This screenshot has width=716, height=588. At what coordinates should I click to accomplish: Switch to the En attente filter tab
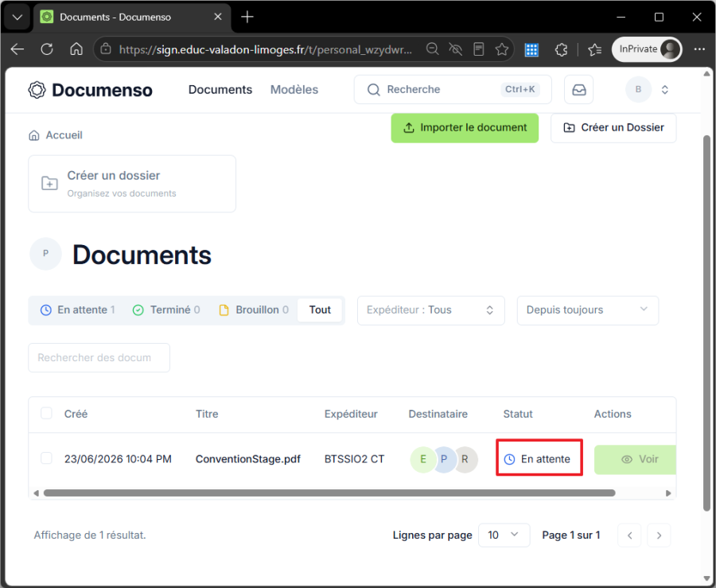(78, 310)
